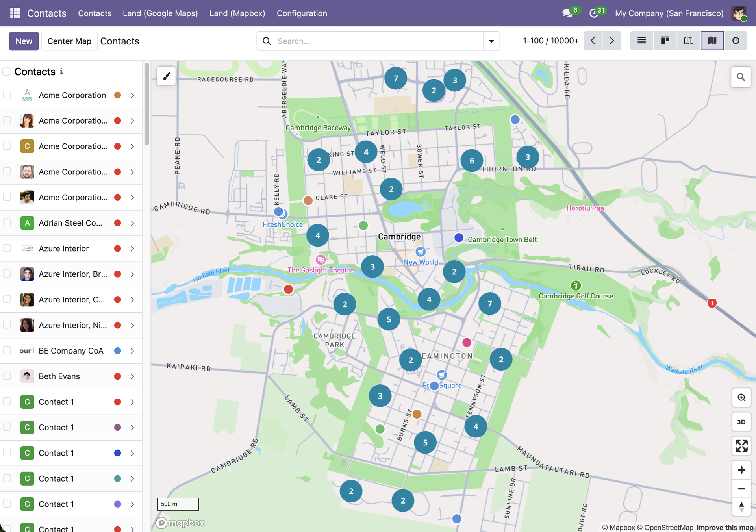Go to previous page of records
This screenshot has height=532, width=756.
tap(593, 41)
